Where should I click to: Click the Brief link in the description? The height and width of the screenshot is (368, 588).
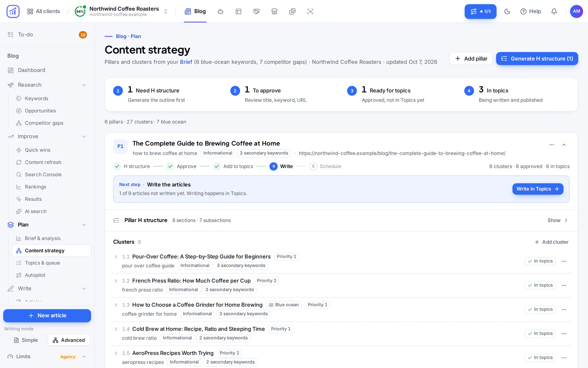tap(186, 62)
